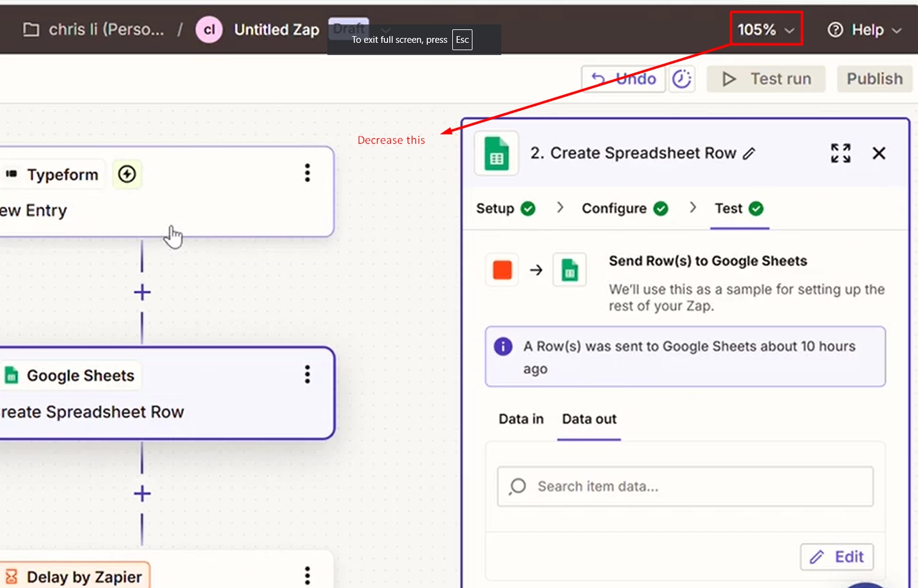Click the Search item data field
The width and height of the screenshot is (918, 588).
pyautogui.click(x=685, y=486)
